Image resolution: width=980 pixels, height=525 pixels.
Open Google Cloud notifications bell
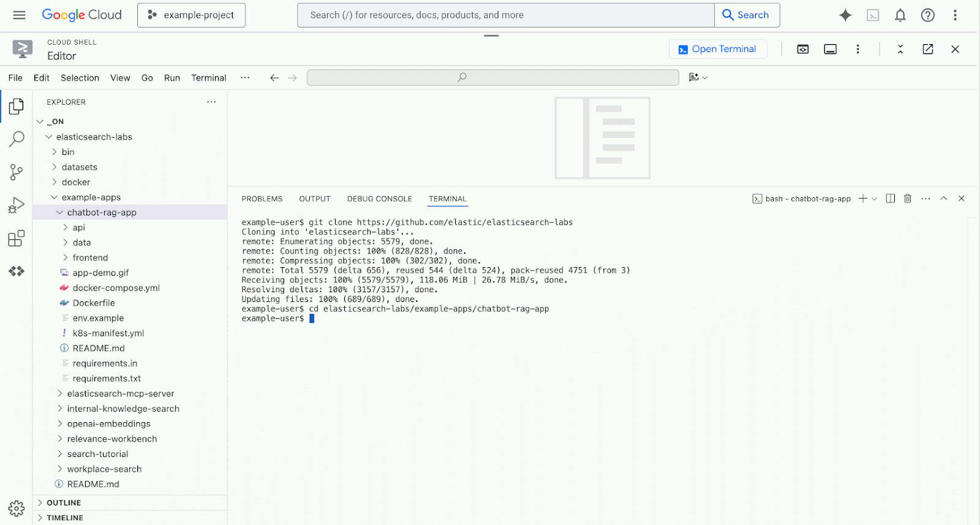pyautogui.click(x=900, y=15)
